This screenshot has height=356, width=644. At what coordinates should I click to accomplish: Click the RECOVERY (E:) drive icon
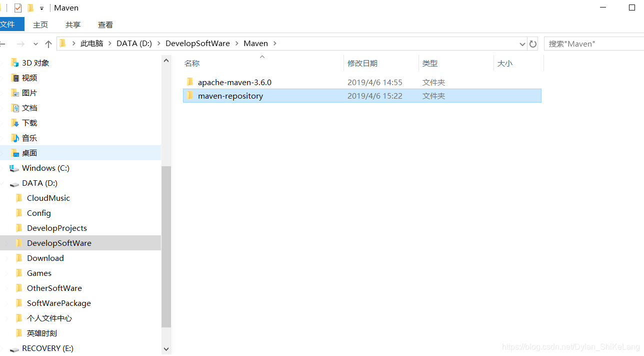[x=14, y=349]
